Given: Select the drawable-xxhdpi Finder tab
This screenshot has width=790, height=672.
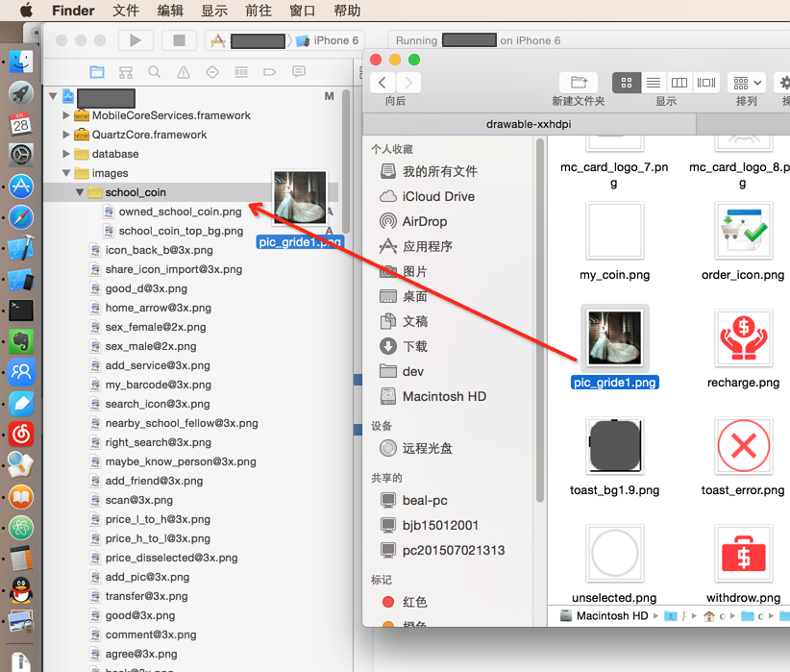Looking at the screenshot, I should 529,124.
